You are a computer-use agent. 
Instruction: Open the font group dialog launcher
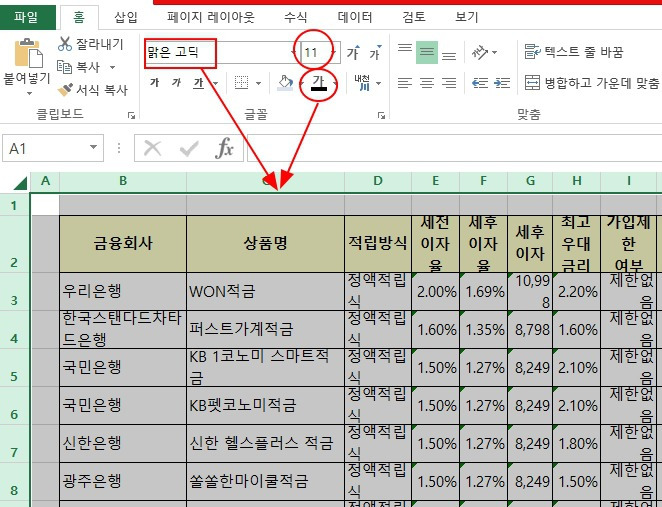(381, 115)
